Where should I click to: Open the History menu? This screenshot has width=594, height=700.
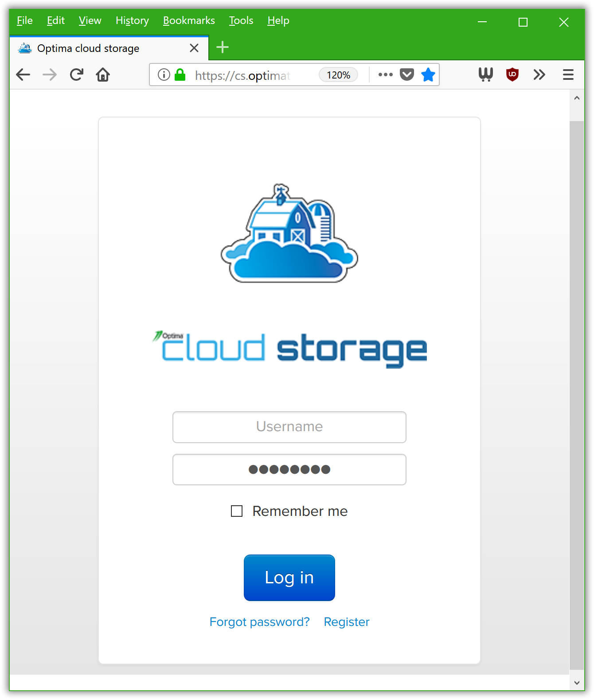(x=132, y=20)
